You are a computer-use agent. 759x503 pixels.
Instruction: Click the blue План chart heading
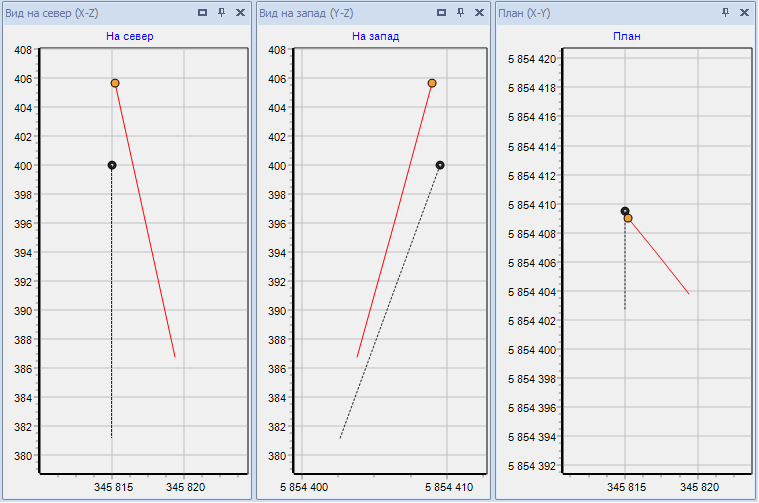click(x=626, y=37)
